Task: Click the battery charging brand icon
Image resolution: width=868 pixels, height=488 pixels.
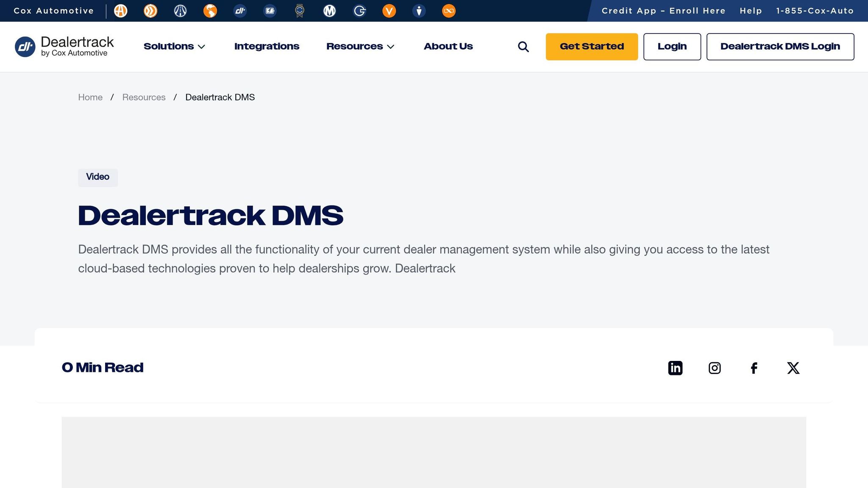Action: 270,11
